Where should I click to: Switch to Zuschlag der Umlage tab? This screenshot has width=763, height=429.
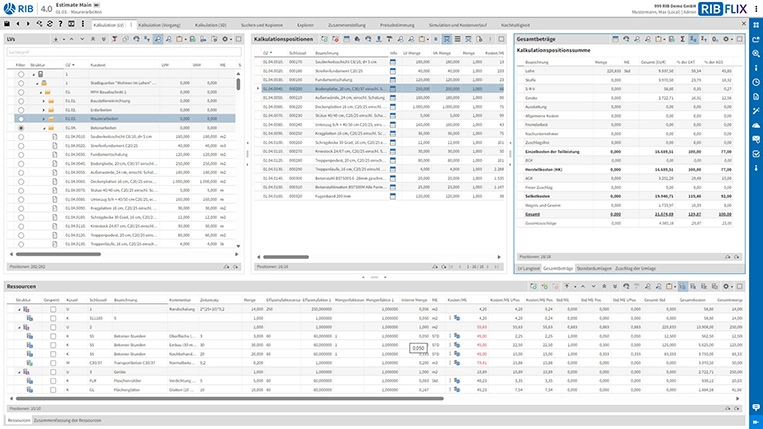pos(636,268)
